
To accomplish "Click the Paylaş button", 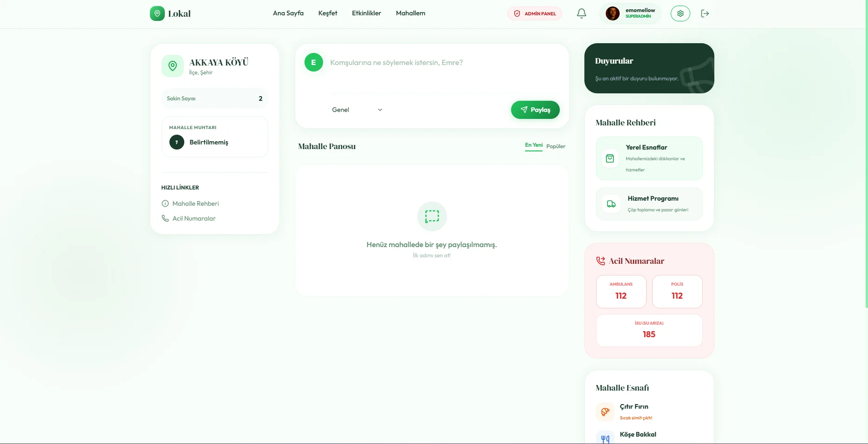I will (x=535, y=110).
